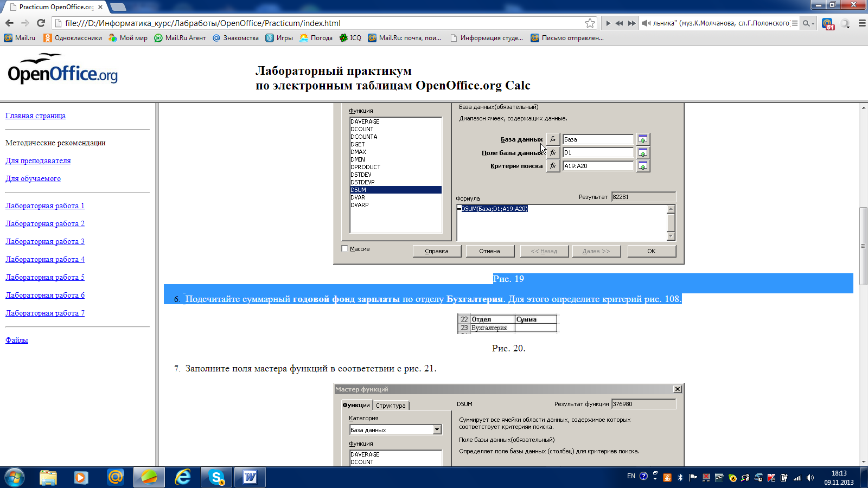
Task: Select DSUM in the function list
Action: click(x=395, y=190)
